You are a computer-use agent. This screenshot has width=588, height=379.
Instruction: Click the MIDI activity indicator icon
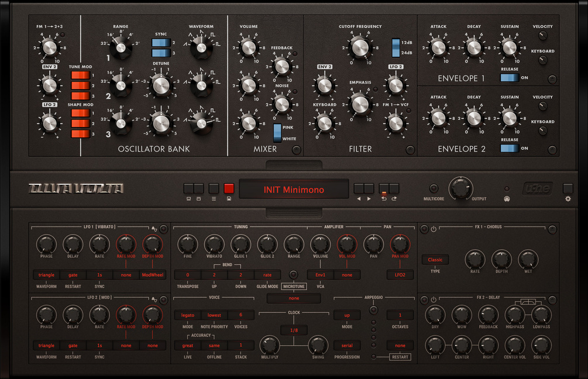507,199
